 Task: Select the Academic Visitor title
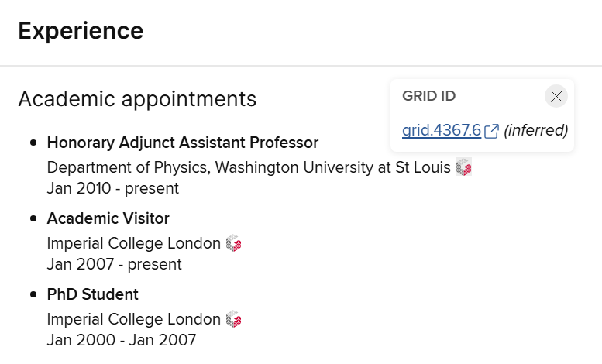(108, 218)
